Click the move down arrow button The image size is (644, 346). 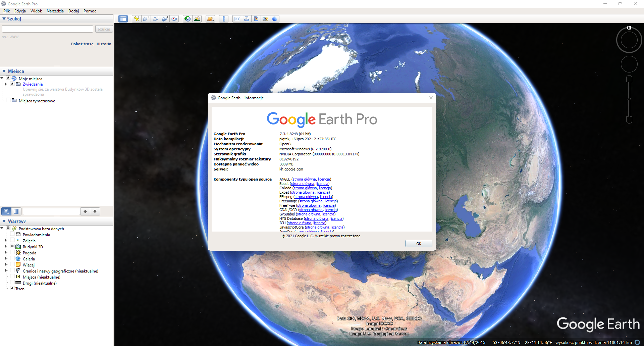click(95, 211)
